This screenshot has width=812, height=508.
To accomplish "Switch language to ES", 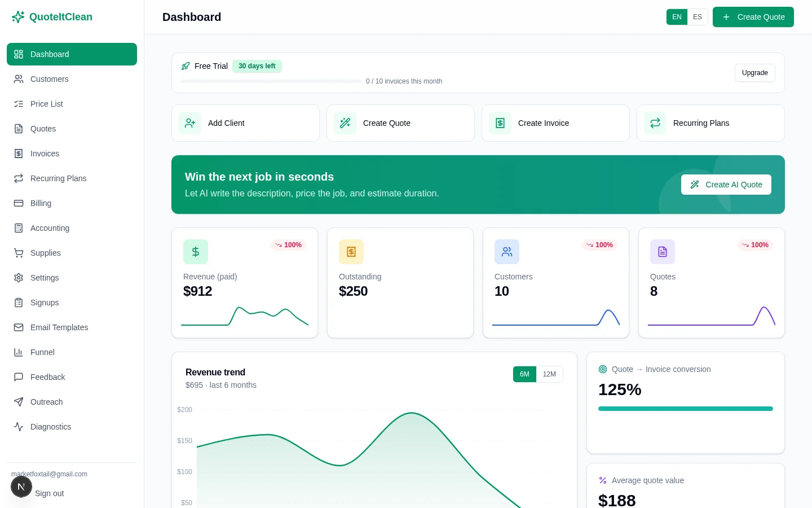I will [698, 17].
